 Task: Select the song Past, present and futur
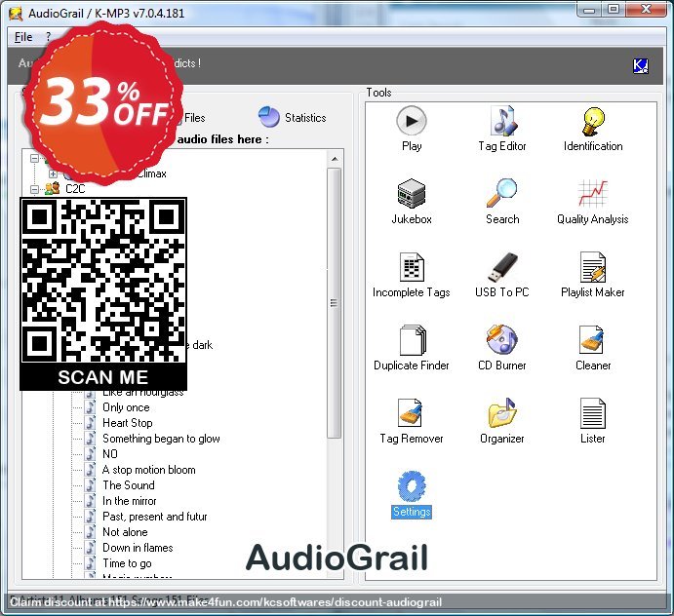[x=155, y=517]
